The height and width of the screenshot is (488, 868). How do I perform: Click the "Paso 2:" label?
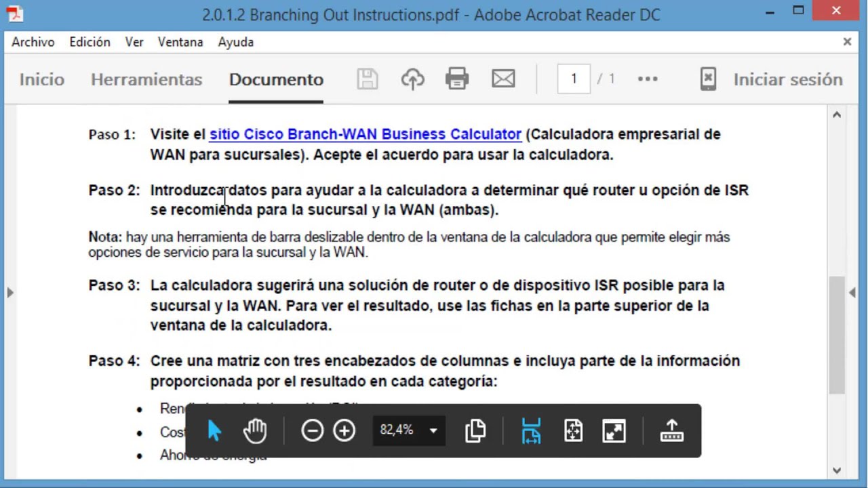point(114,190)
